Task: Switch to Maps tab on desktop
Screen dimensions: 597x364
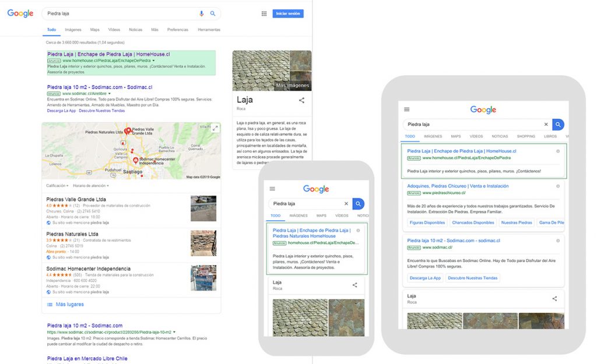Action: pos(95,30)
